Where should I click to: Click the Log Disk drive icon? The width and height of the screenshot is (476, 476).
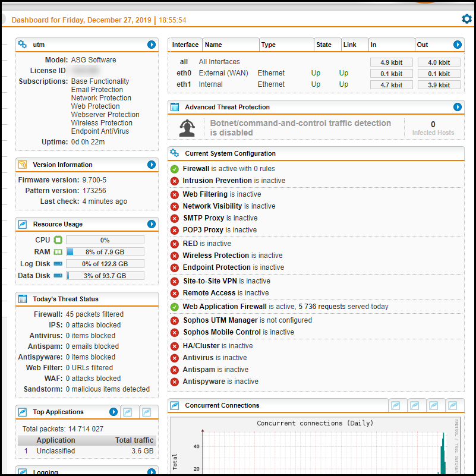58,264
